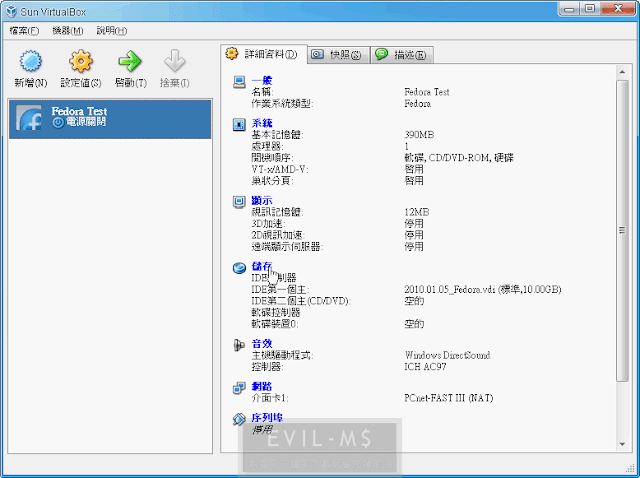Viewport: 640px width, 478px height.
Task: Open the 音效 settings link
Action: (x=262, y=344)
